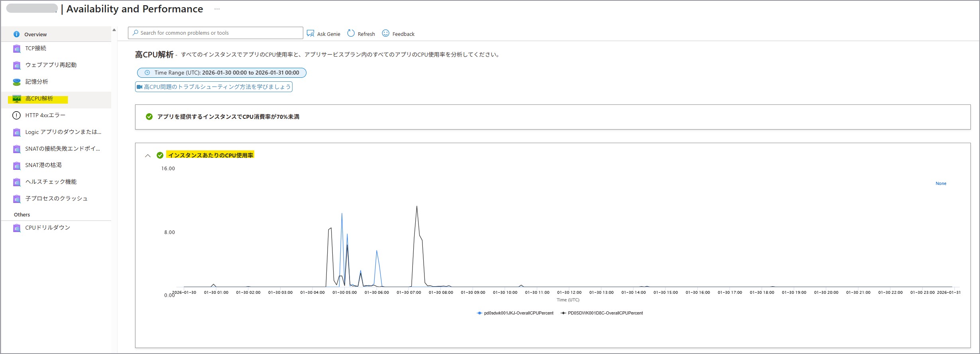Image resolution: width=980 pixels, height=354 pixels.
Task: Open CPUドリルダウン under Others
Action: (47, 228)
